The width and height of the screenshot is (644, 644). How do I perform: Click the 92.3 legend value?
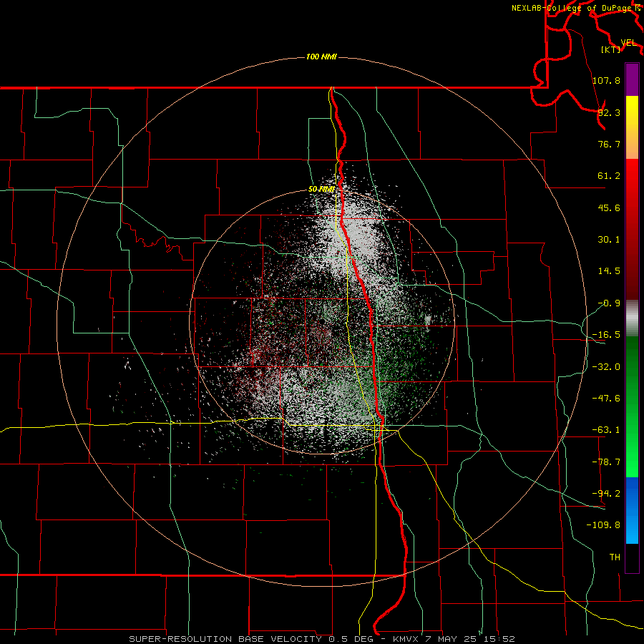point(609,112)
